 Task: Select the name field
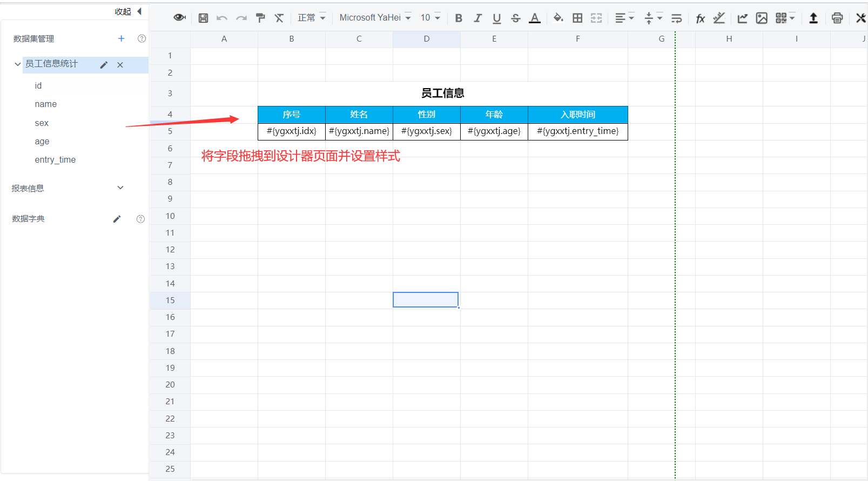pos(46,104)
